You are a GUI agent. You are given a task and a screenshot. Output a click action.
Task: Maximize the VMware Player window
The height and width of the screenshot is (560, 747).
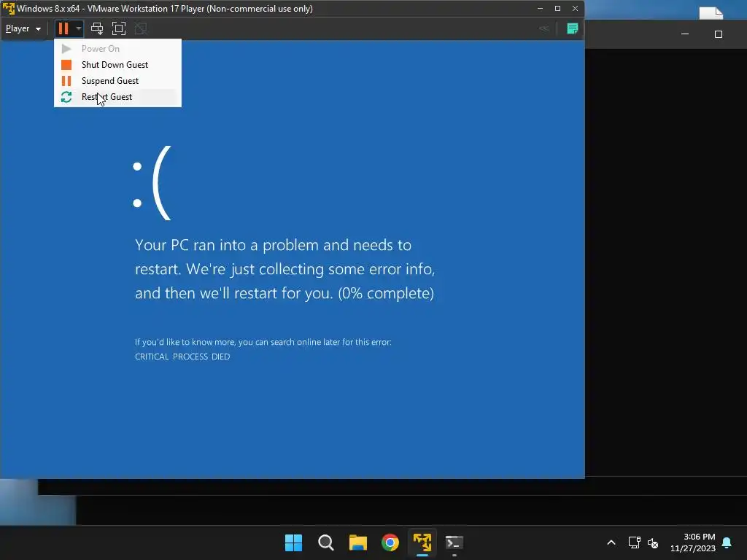557,9
